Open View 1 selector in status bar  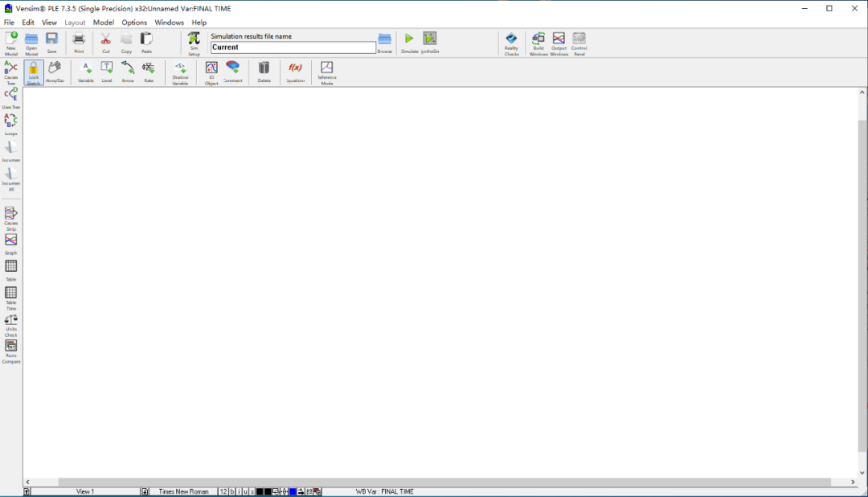click(x=85, y=491)
